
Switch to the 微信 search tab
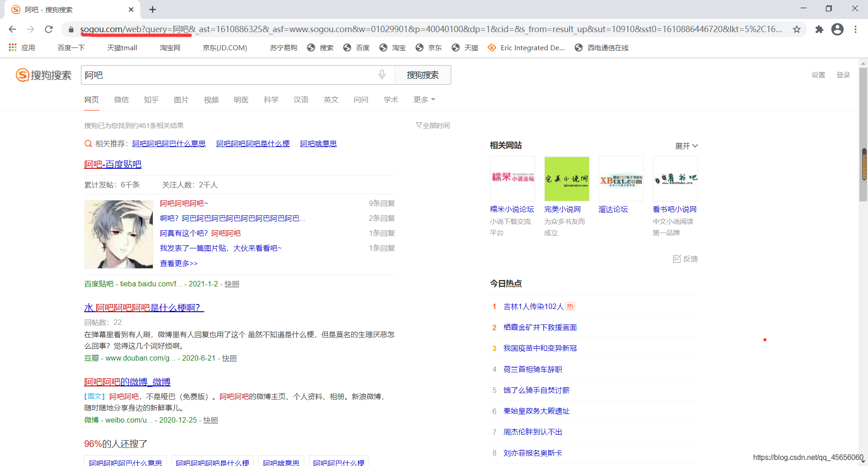(x=121, y=100)
